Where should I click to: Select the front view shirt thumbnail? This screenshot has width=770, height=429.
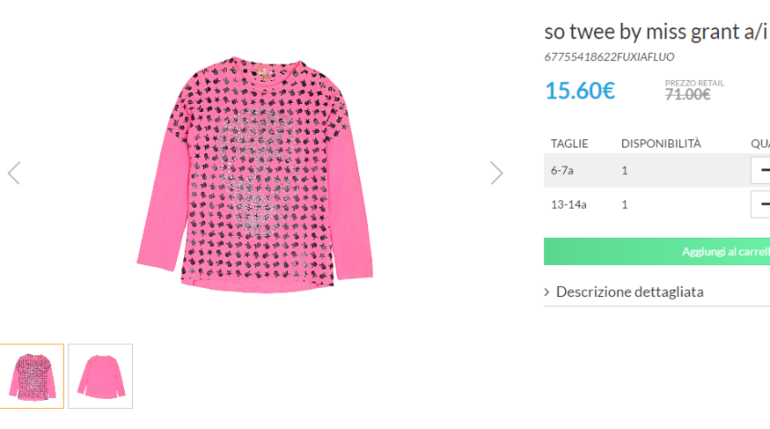pyautogui.click(x=32, y=376)
